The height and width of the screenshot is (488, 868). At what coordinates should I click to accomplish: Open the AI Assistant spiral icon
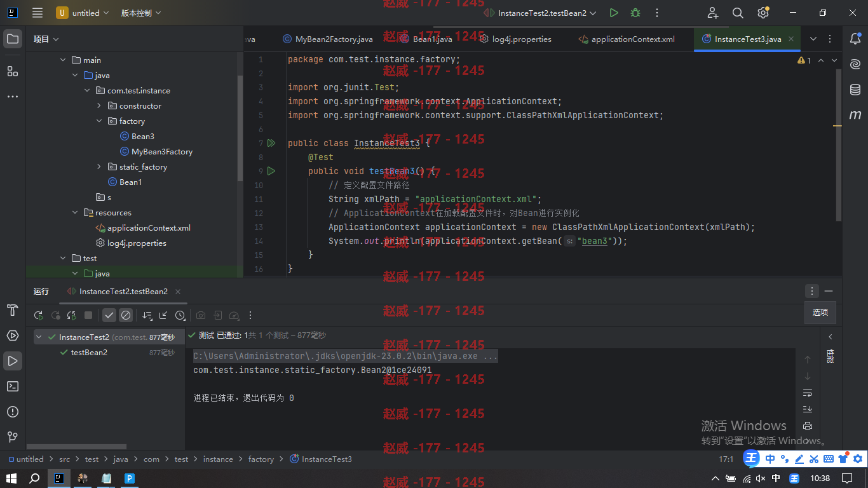click(x=855, y=64)
